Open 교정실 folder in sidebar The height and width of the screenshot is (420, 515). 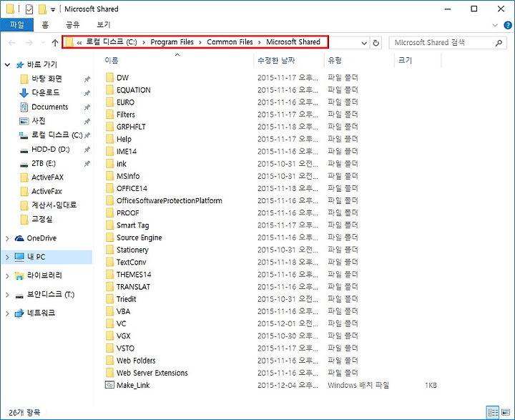(x=41, y=220)
